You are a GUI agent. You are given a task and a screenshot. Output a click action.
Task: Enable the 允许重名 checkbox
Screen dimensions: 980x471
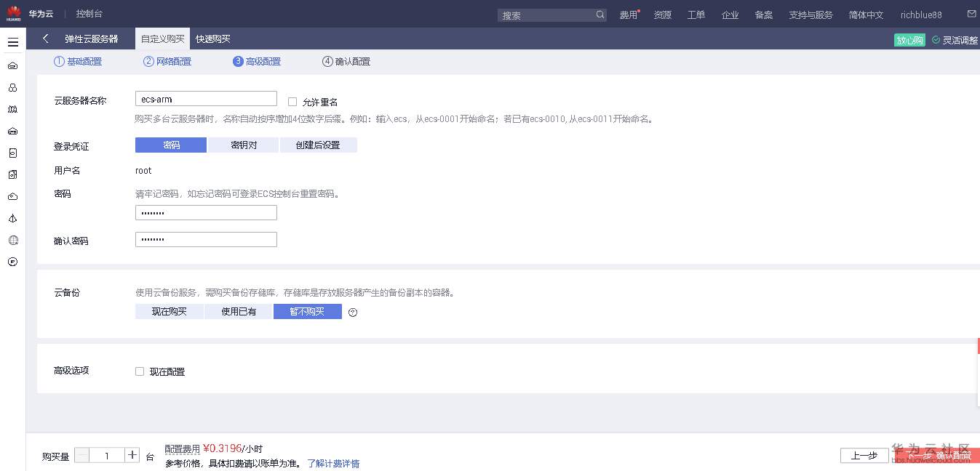click(292, 102)
